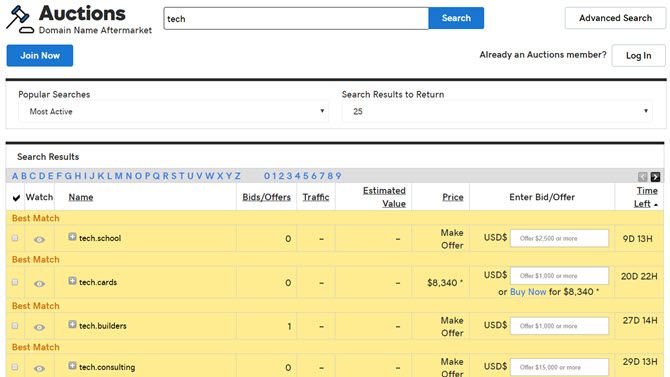
Task: Click the Log In button
Action: (x=638, y=56)
